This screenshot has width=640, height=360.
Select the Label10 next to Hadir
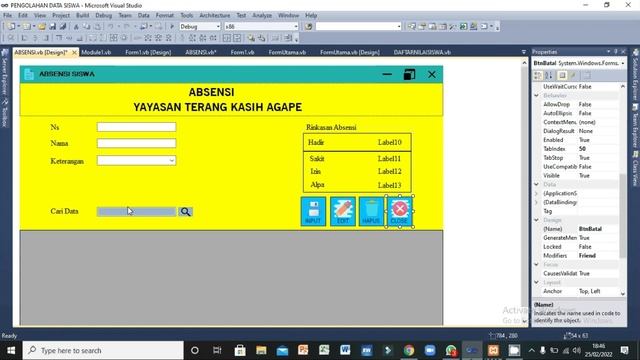tap(389, 142)
